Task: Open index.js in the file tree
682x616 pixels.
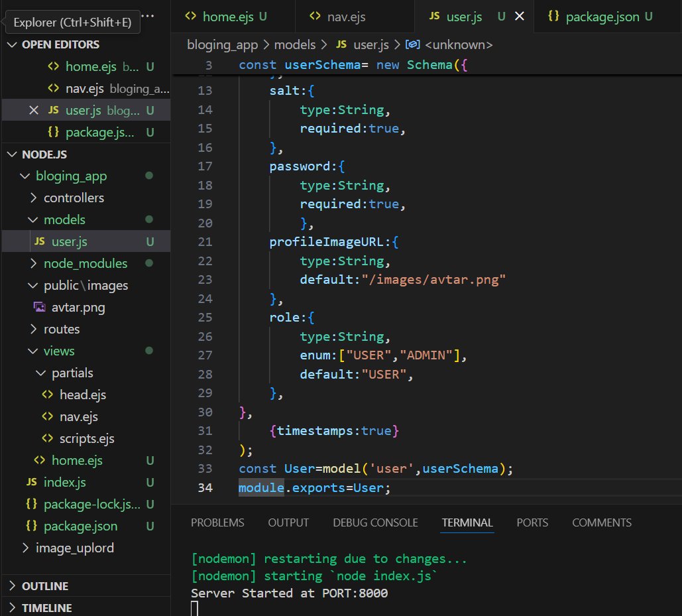Action: point(86,482)
